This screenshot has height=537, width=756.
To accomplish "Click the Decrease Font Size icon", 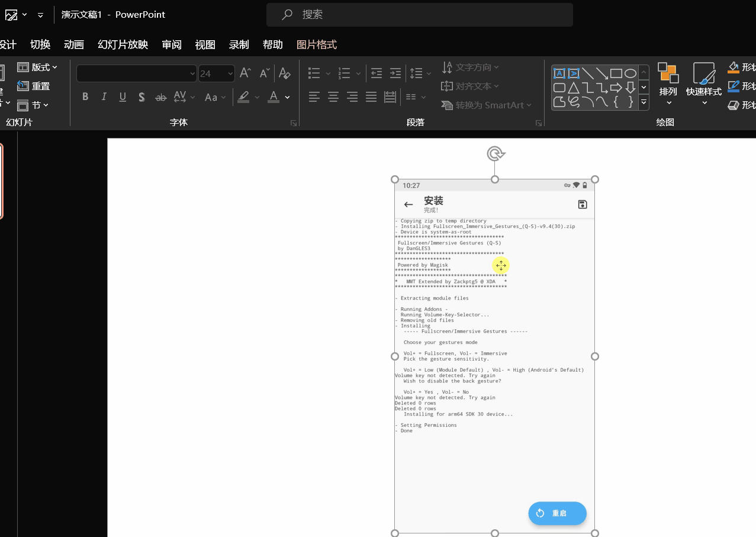I will 265,73.
